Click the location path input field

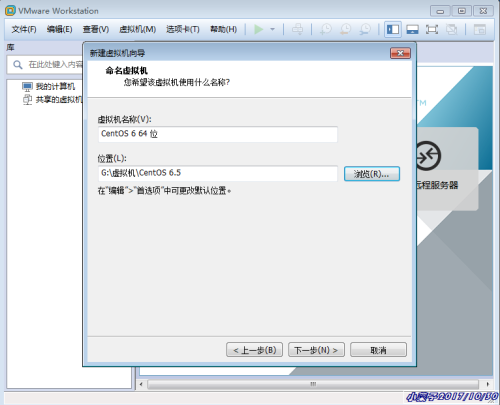(218, 173)
